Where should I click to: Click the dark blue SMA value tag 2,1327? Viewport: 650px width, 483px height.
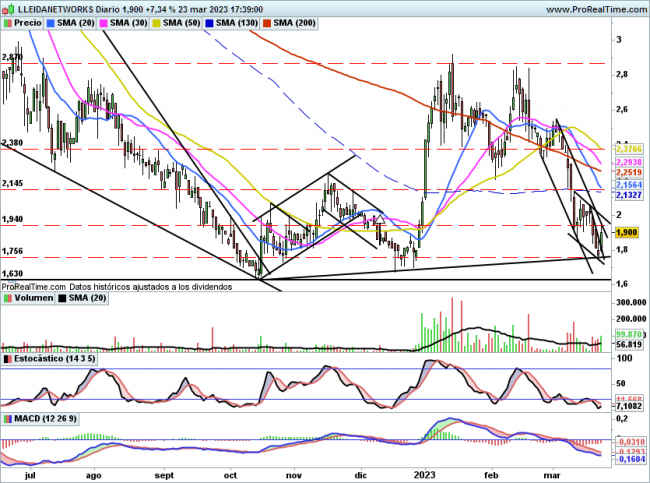[629, 194]
